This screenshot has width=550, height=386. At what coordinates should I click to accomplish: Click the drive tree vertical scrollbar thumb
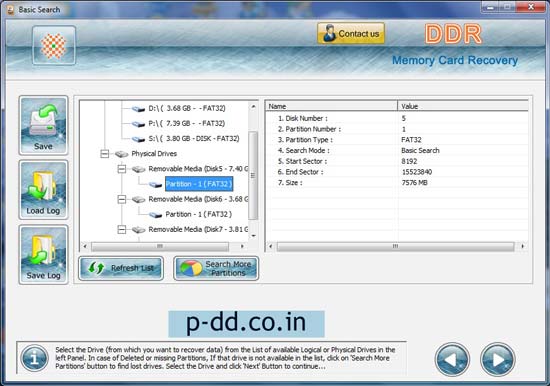[x=253, y=175]
